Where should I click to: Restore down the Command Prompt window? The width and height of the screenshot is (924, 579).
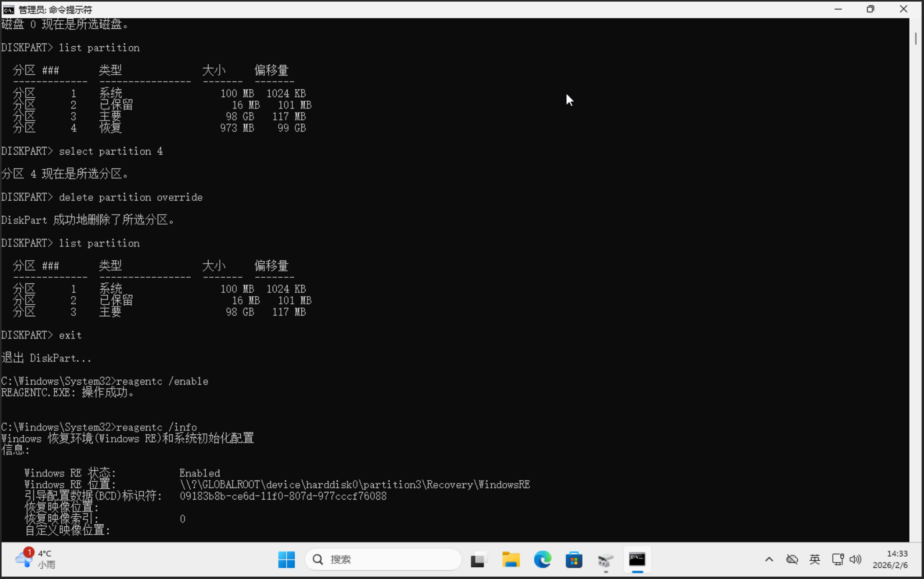870,9
